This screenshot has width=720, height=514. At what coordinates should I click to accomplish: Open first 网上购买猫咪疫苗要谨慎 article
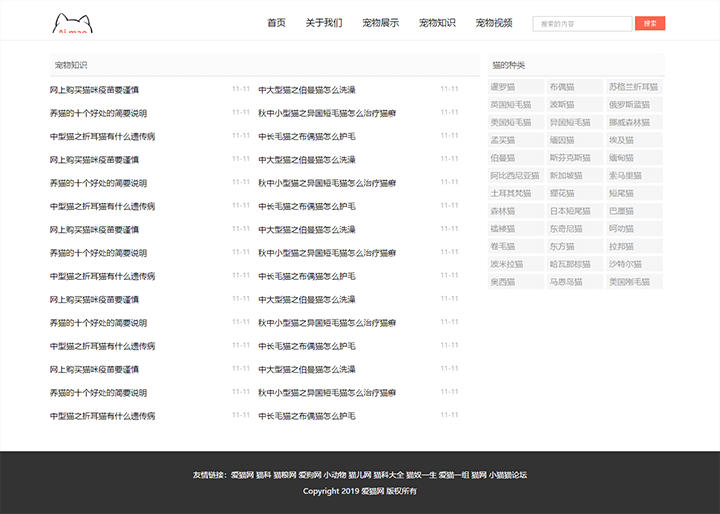(x=95, y=90)
